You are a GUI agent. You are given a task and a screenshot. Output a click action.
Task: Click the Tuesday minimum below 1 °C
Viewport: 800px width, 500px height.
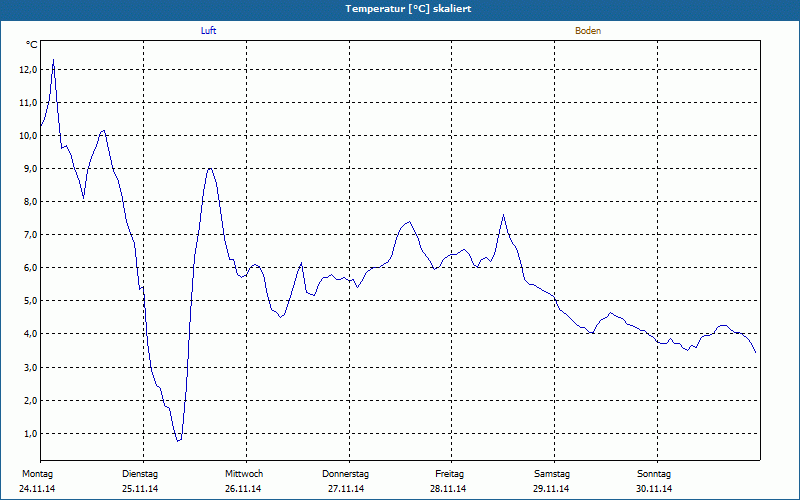coord(179,440)
